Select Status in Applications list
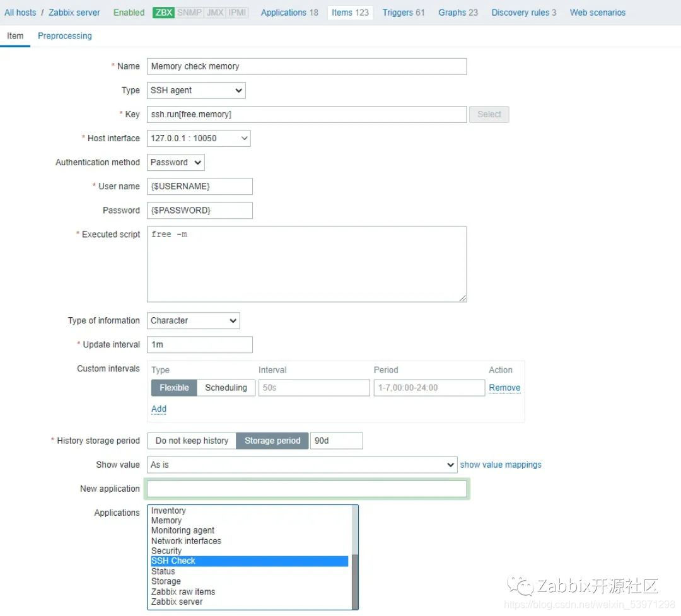The image size is (681, 616). click(x=250, y=571)
